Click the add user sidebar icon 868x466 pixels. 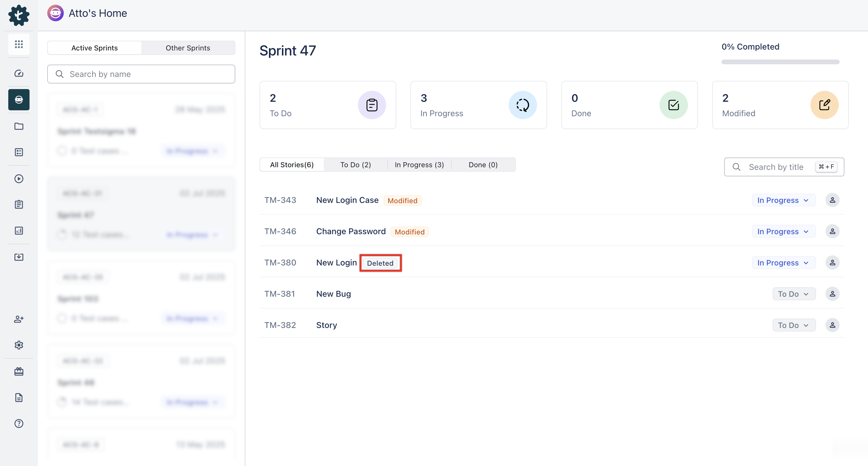pos(19,319)
